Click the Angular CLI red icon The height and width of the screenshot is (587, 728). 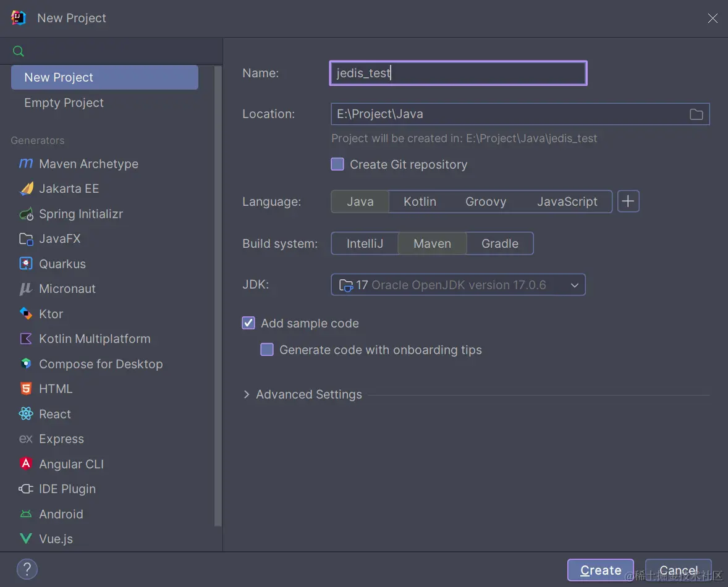26,463
